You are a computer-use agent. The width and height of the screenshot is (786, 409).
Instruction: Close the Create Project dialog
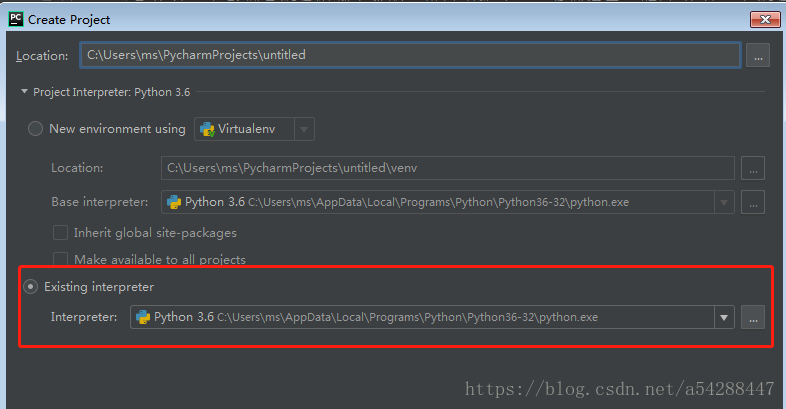(765, 20)
